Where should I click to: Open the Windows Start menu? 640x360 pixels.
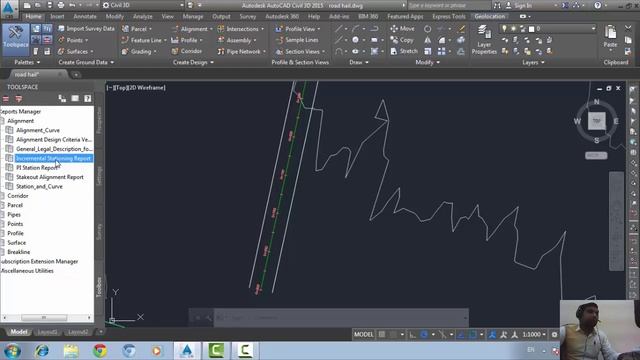(13, 351)
